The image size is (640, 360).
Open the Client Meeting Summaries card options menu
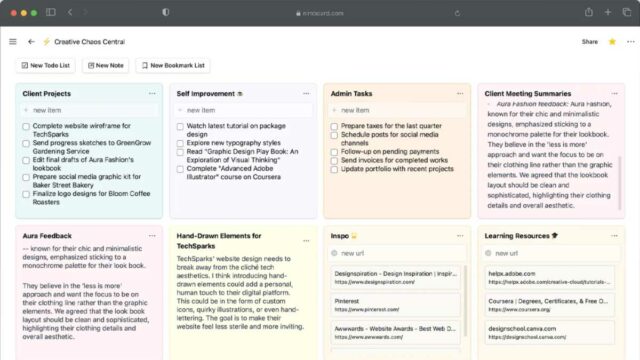(614, 93)
